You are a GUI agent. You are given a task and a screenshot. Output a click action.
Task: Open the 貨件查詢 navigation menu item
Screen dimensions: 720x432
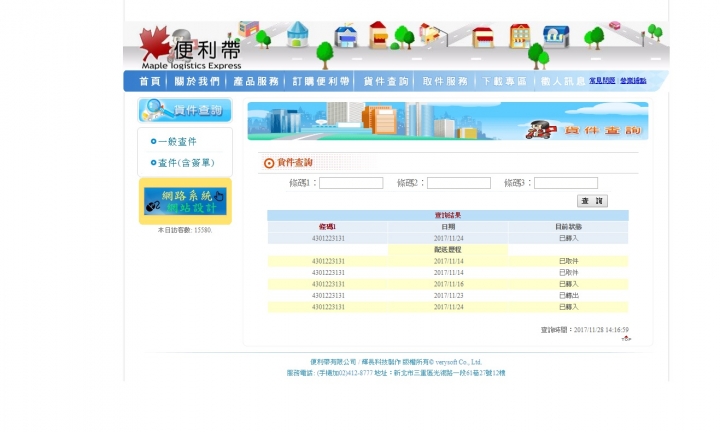386,81
